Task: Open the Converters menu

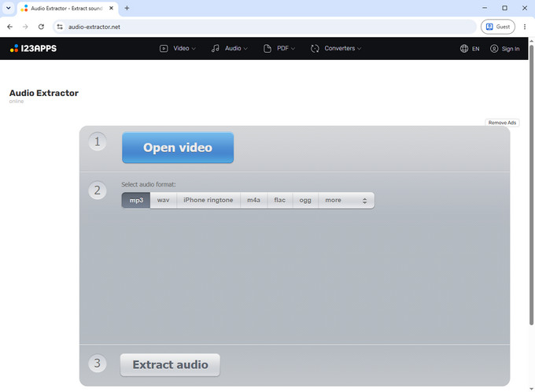Action: pos(336,49)
